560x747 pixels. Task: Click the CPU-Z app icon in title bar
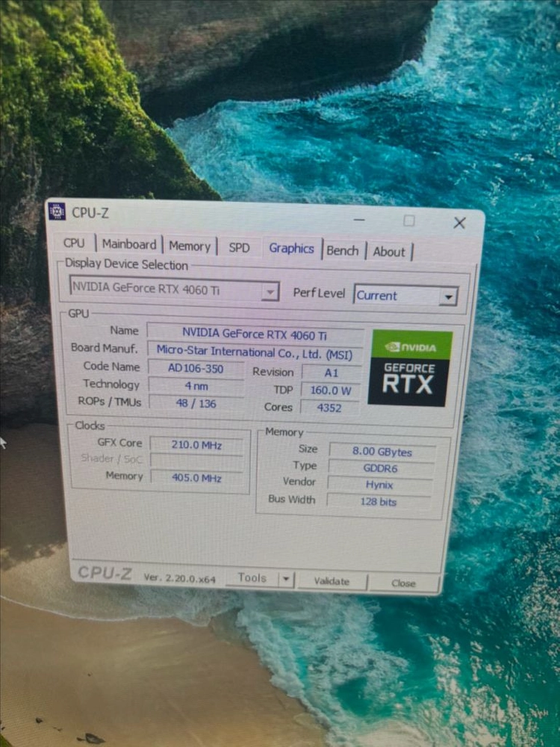(57, 211)
